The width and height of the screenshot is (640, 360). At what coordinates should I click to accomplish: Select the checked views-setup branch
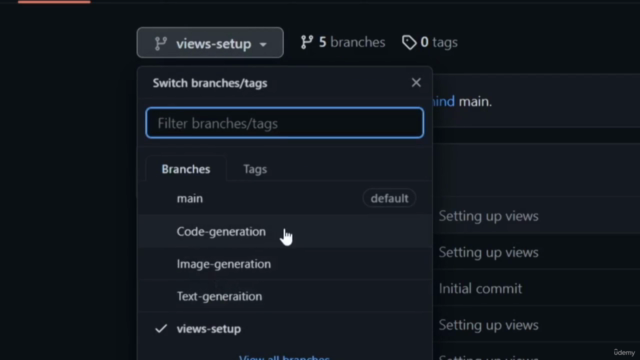pos(284,329)
